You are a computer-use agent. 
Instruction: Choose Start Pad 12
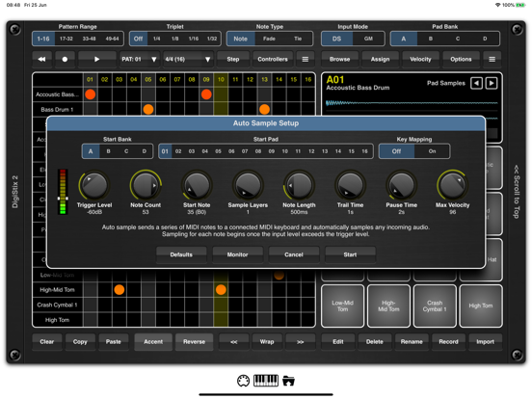311,151
